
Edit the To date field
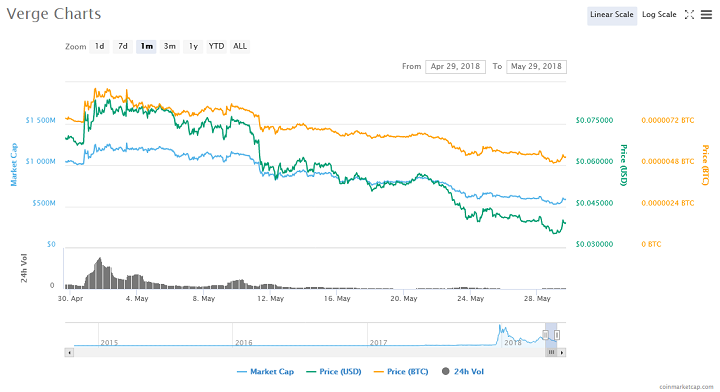tap(536, 67)
